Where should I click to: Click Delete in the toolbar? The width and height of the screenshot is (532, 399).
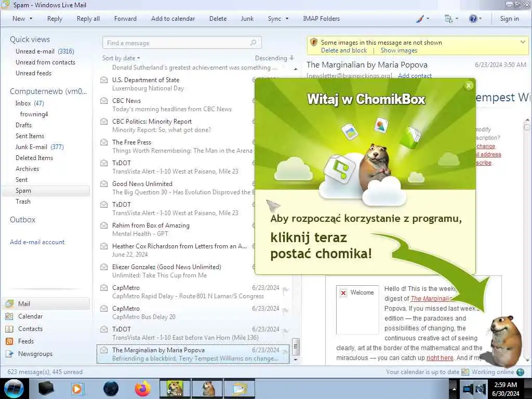coord(218,19)
